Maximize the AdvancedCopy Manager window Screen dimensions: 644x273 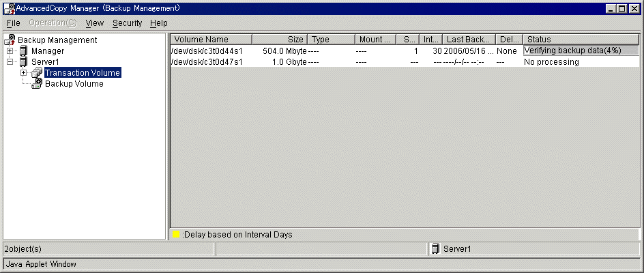click(622, 8)
